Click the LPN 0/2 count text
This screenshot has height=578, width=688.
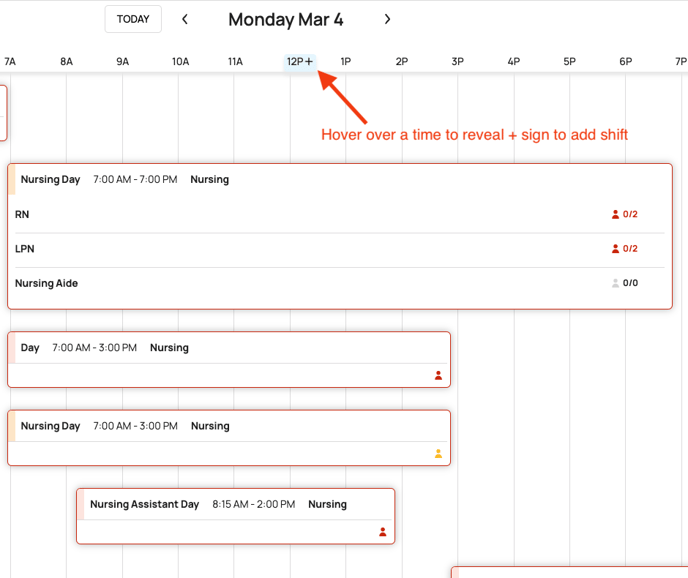[x=630, y=248]
